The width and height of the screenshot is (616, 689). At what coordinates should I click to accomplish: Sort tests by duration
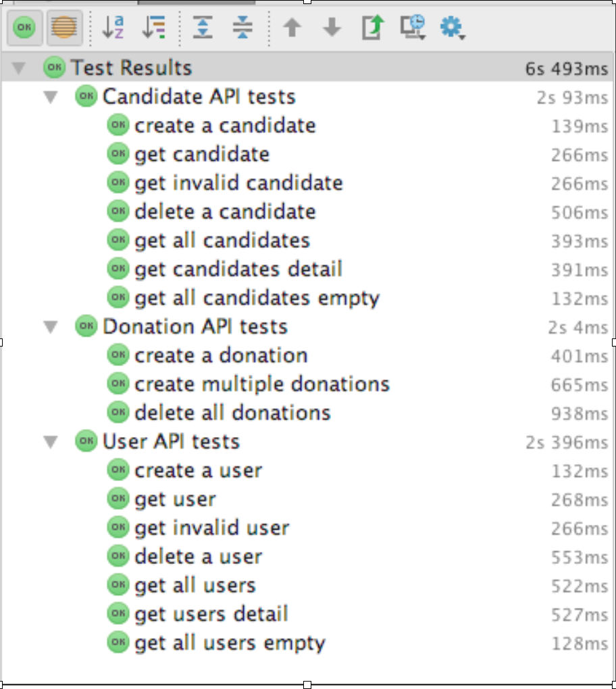click(x=154, y=28)
